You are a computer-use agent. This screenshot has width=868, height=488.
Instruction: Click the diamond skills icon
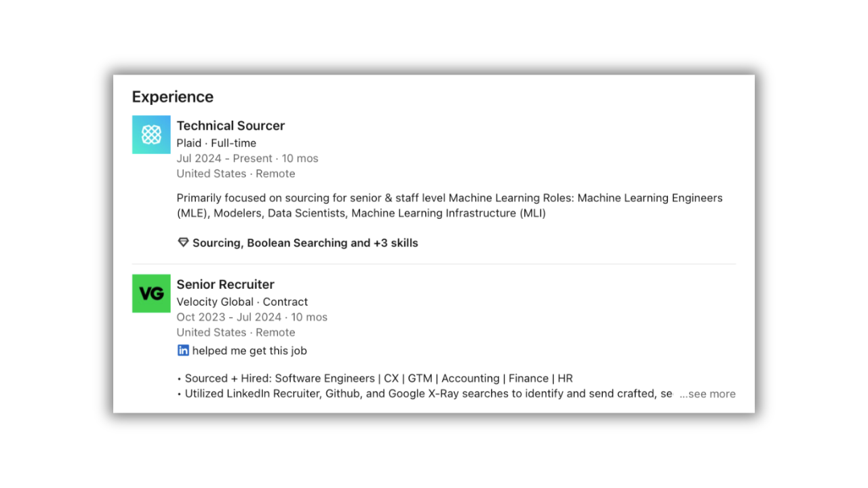coord(183,243)
